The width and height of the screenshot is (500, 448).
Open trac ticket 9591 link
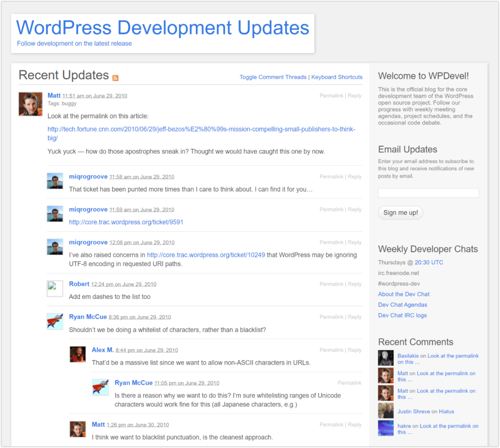126,222
